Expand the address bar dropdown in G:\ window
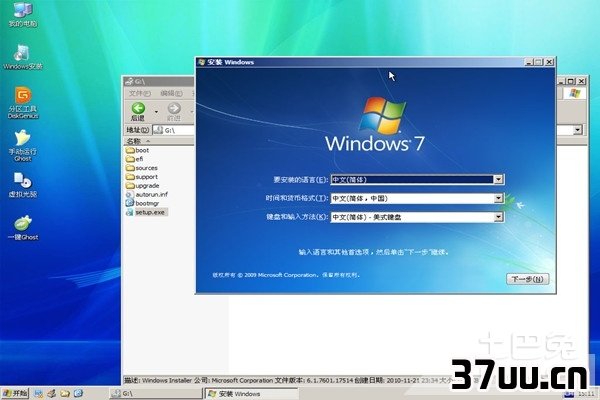This screenshot has width=600, height=400. [577, 130]
